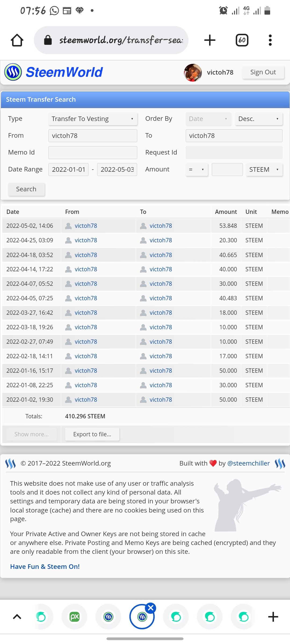Open the Order By Date dropdown

208,119
